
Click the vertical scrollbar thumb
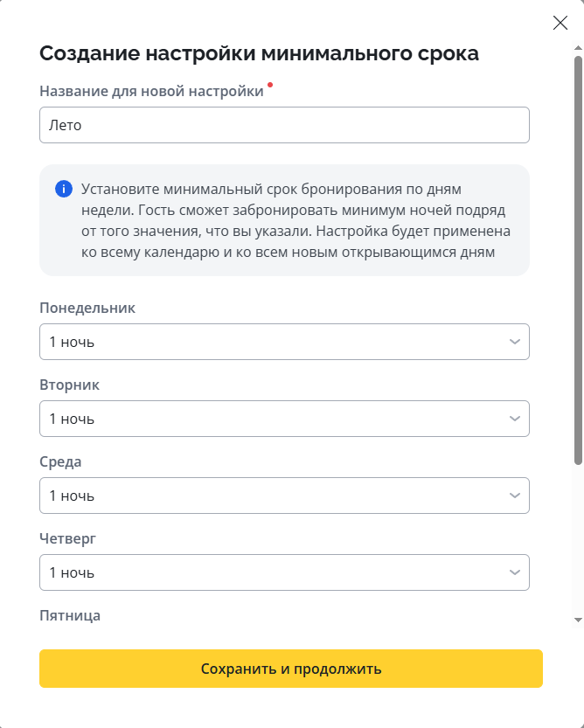(578, 262)
